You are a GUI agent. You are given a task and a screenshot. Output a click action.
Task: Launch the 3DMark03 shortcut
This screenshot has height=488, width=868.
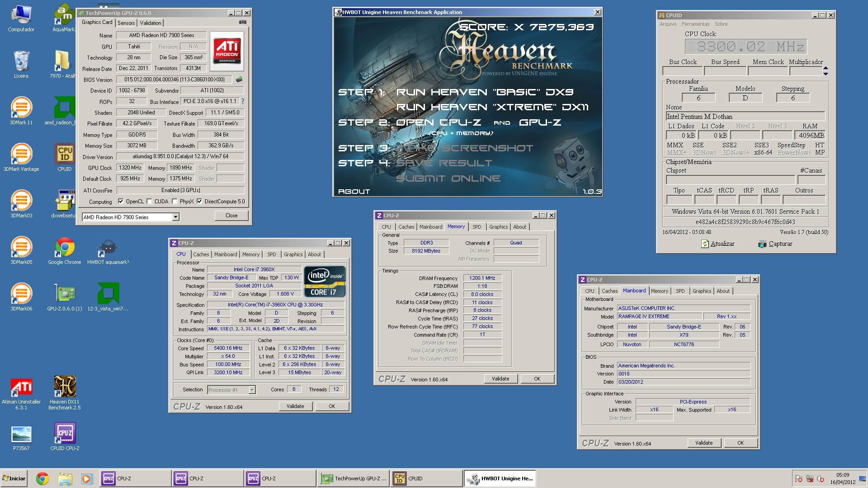coord(21,204)
